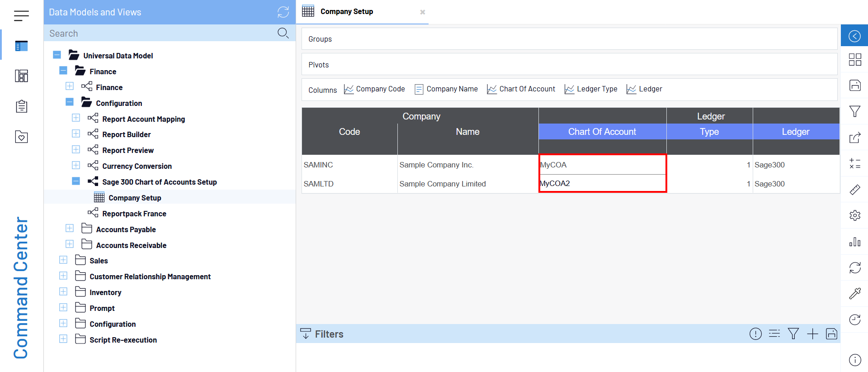
Task: Click the info icon at bottom right
Action: [x=854, y=360]
